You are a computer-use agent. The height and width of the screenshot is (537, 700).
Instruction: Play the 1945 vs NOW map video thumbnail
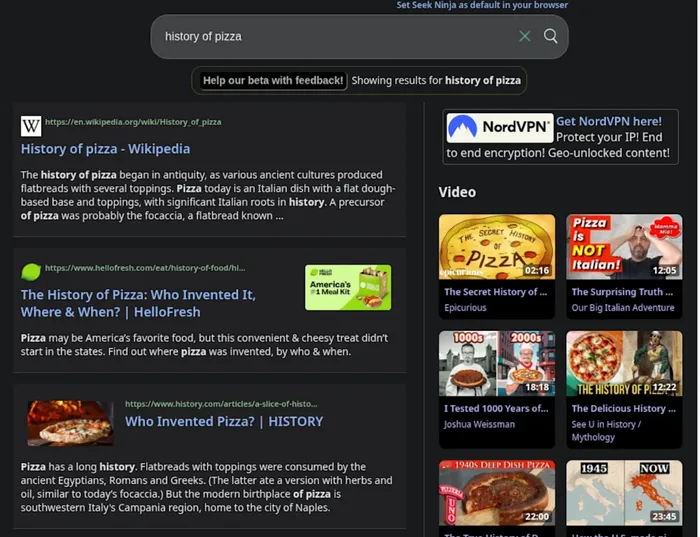coord(624,493)
